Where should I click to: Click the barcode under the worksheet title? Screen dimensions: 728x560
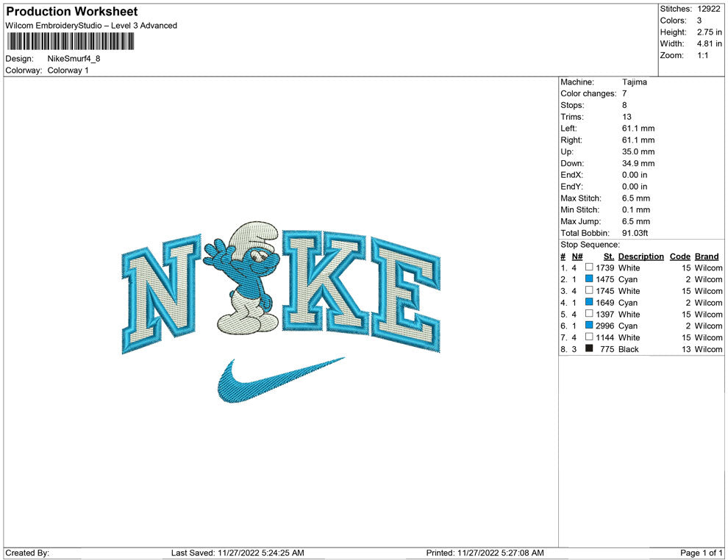[71, 41]
